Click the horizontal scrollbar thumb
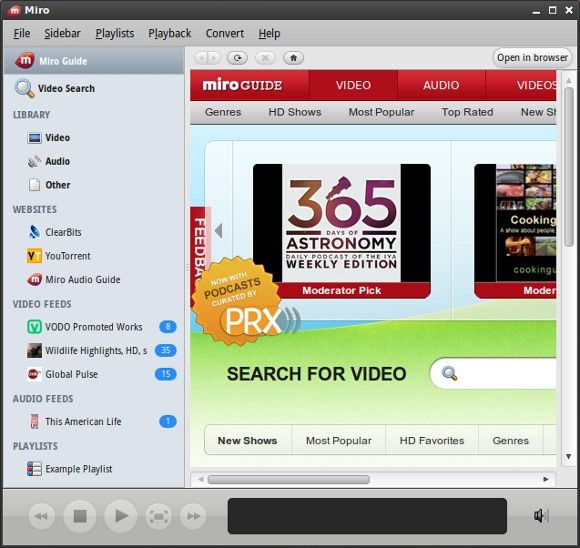 [289, 480]
